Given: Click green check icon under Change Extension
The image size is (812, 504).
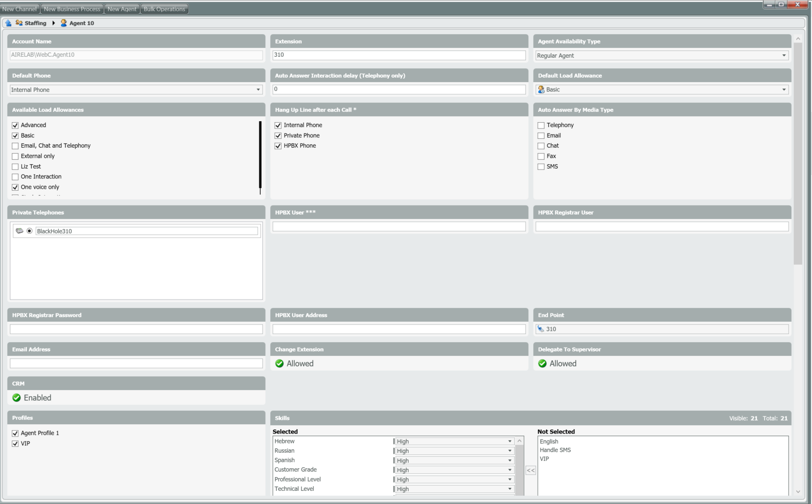Looking at the screenshot, I should pyautogui.click(x=280, y=364).
